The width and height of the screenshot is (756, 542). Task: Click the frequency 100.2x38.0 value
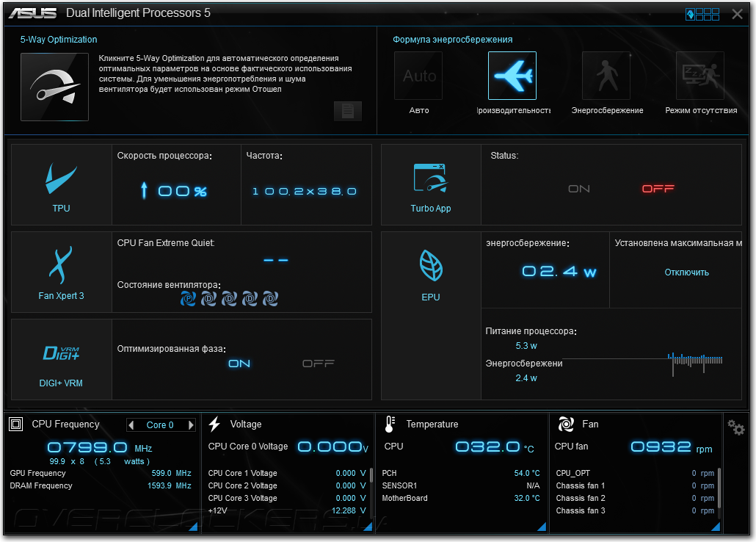click(x=304, y=192)
